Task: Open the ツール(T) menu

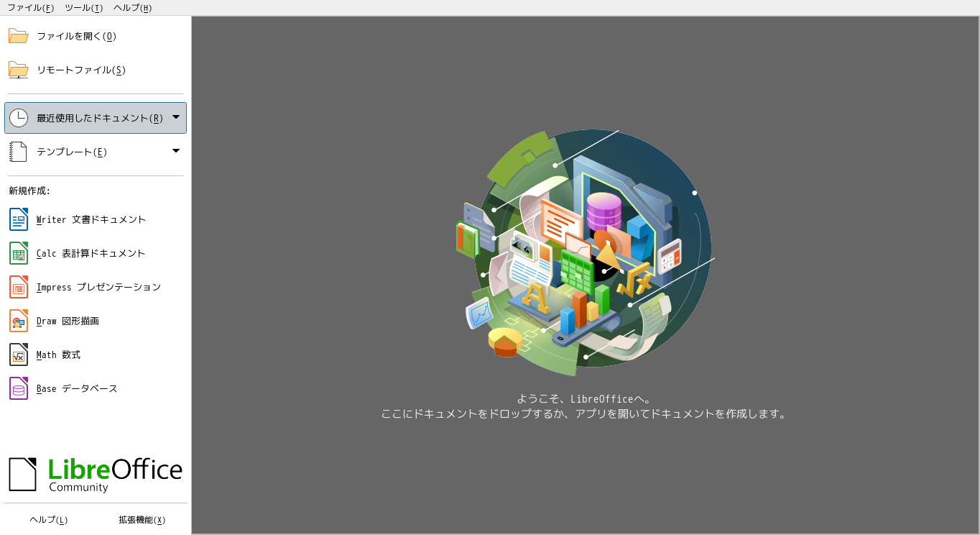Action: point(83,8)
